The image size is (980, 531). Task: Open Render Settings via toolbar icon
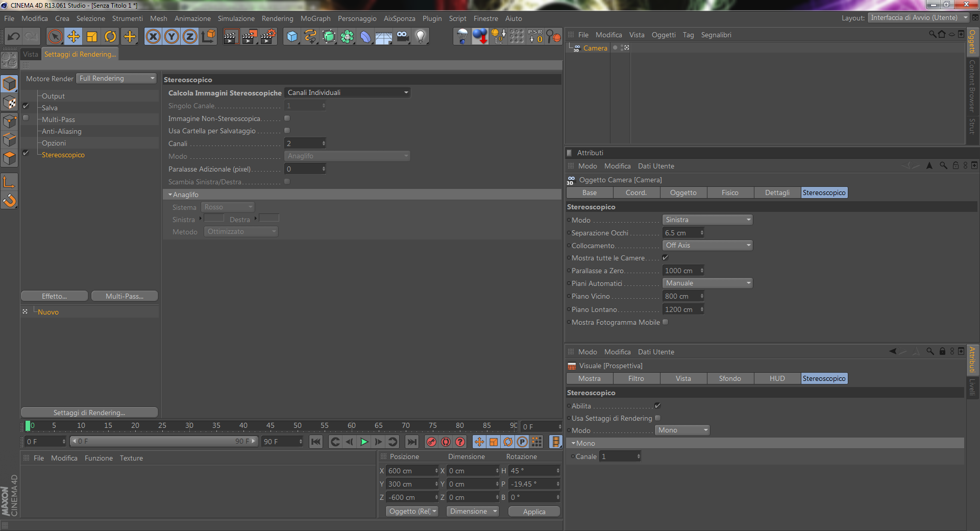268,37
